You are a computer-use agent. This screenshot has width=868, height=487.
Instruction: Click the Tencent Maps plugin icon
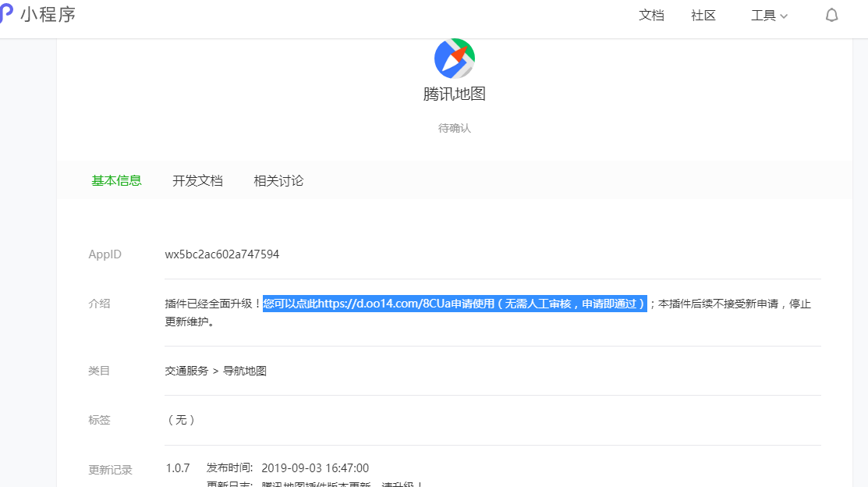tap(455, 59)
